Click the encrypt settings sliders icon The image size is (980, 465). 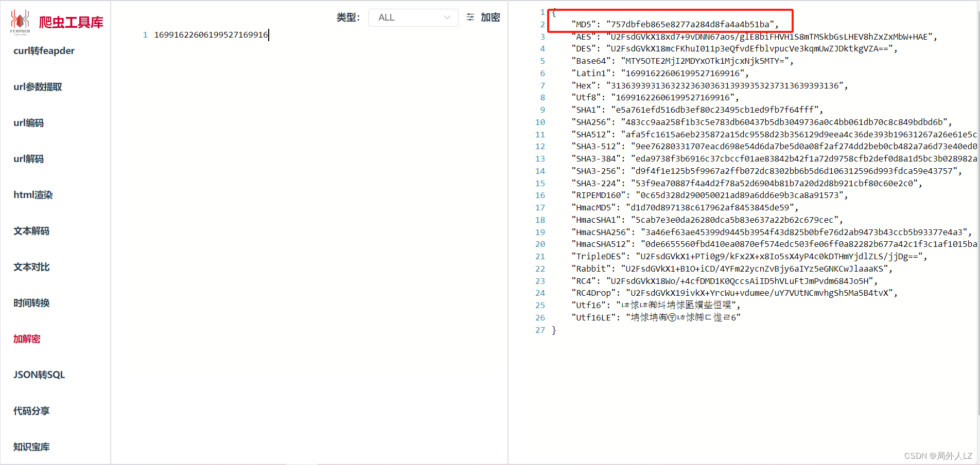pyautogui.click(x=470, y=17)
